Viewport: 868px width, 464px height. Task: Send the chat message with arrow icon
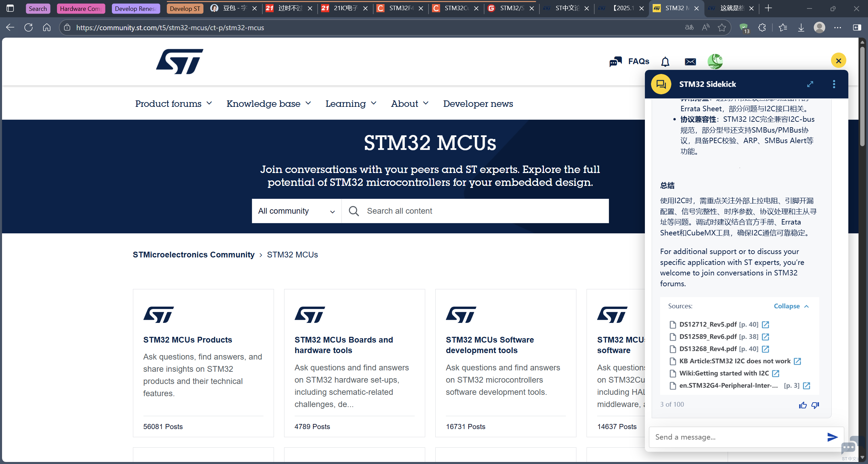(832, 437)
